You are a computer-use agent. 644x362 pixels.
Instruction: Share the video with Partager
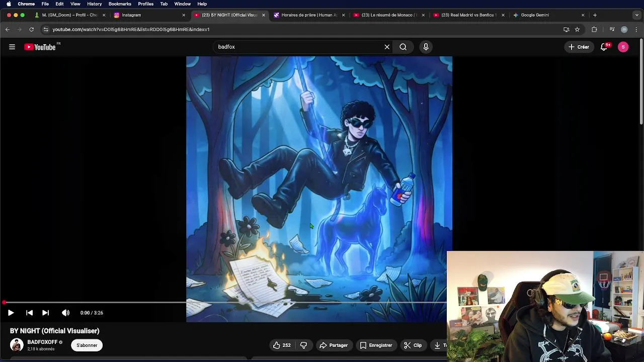tap(334, 345)
